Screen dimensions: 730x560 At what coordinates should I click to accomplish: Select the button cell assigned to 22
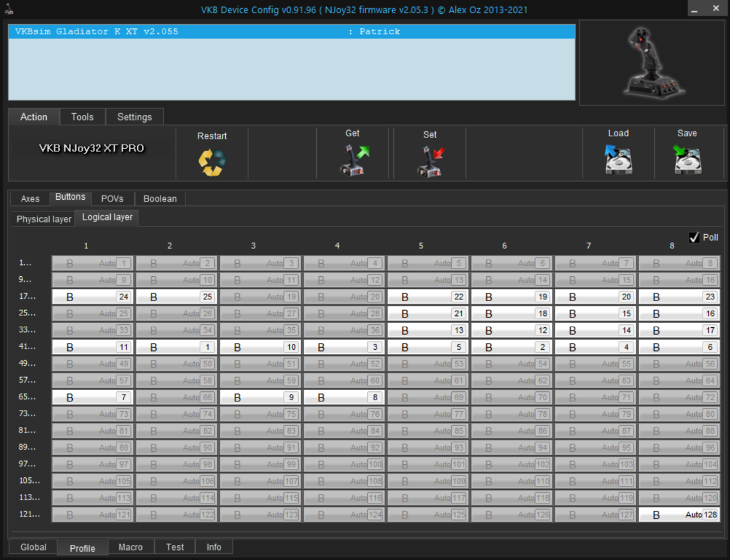click(428, 297)
